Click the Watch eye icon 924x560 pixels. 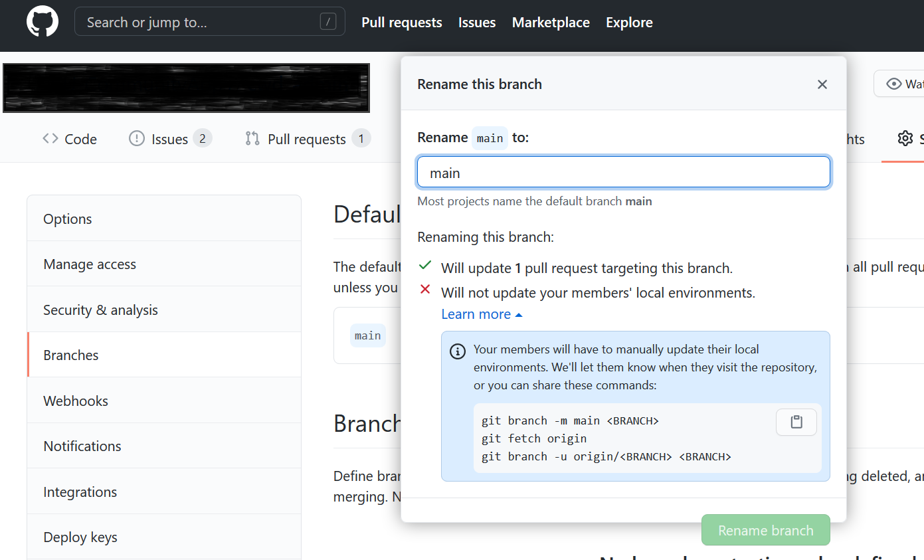click(895, 83)
